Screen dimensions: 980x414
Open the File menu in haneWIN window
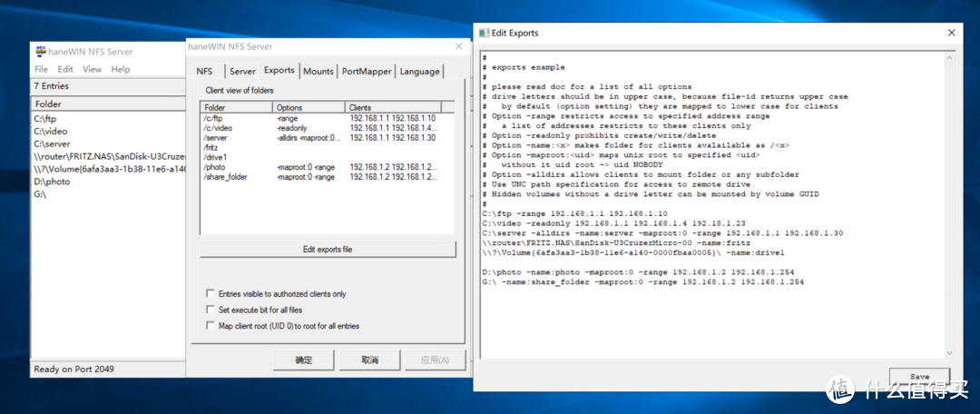[41, 69]
